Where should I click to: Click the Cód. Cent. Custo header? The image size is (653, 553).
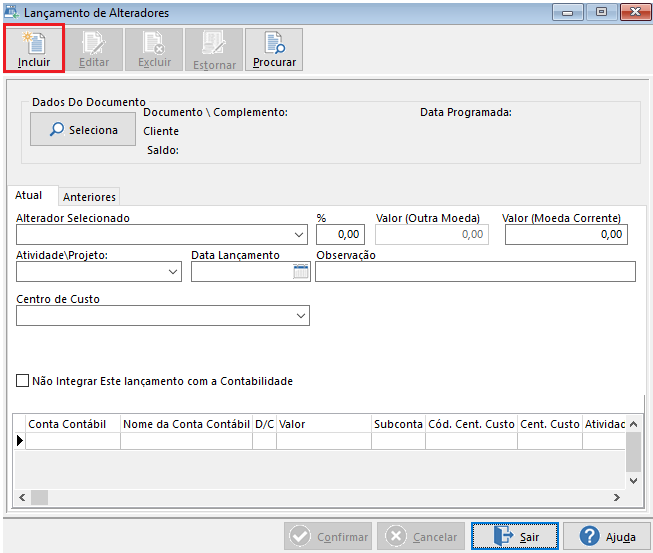click(471, 424)
